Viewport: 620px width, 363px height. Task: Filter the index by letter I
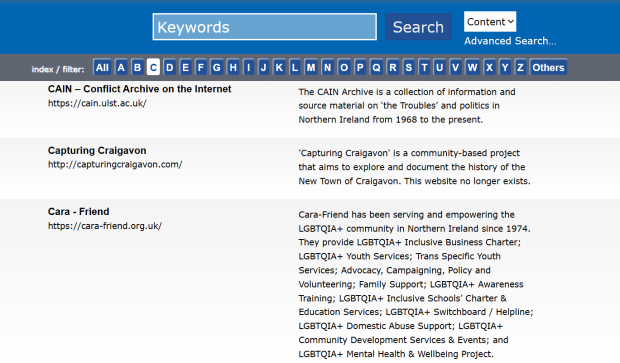click(248, 67)
